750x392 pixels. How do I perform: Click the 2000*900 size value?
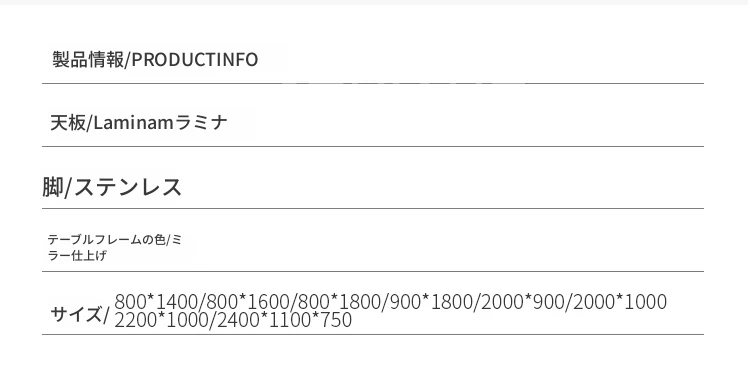[x=523, y=302]
